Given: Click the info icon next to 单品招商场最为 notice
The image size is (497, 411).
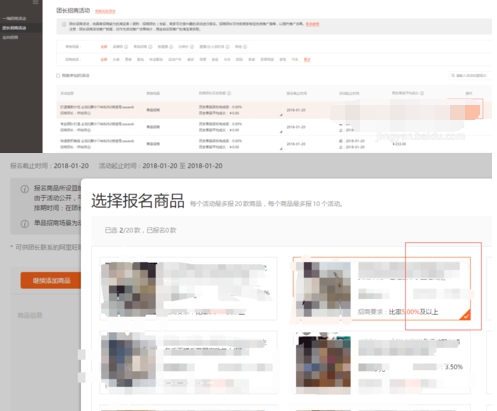Looking at the screenshot, I should pos(25,223).
